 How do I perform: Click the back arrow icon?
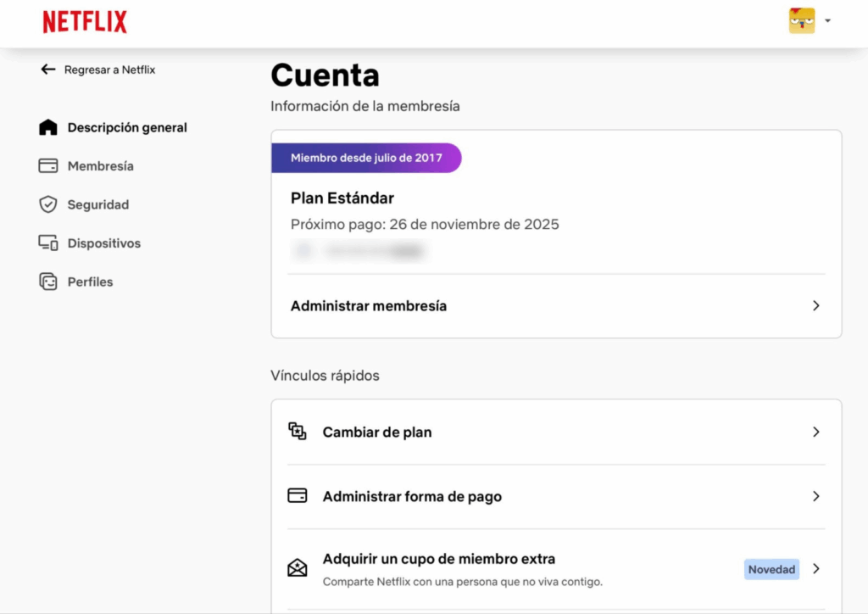point(48,70)
